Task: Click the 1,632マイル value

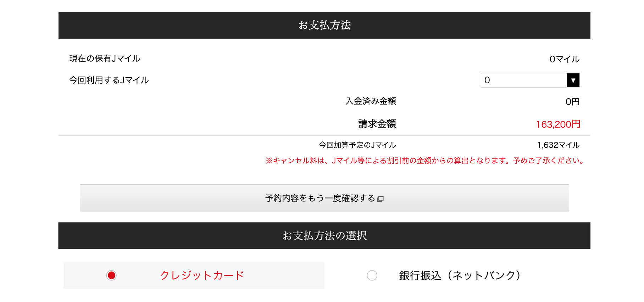Action: tap(558, 145)
